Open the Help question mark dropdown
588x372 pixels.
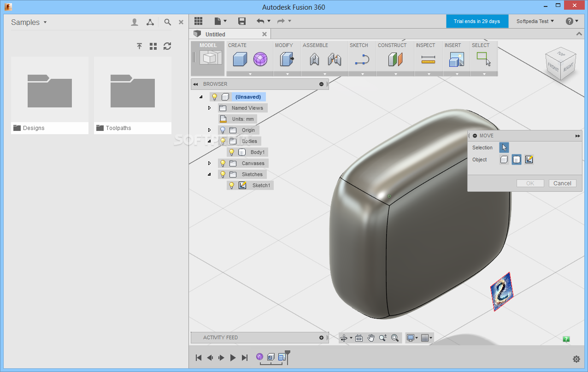(572, 21)
